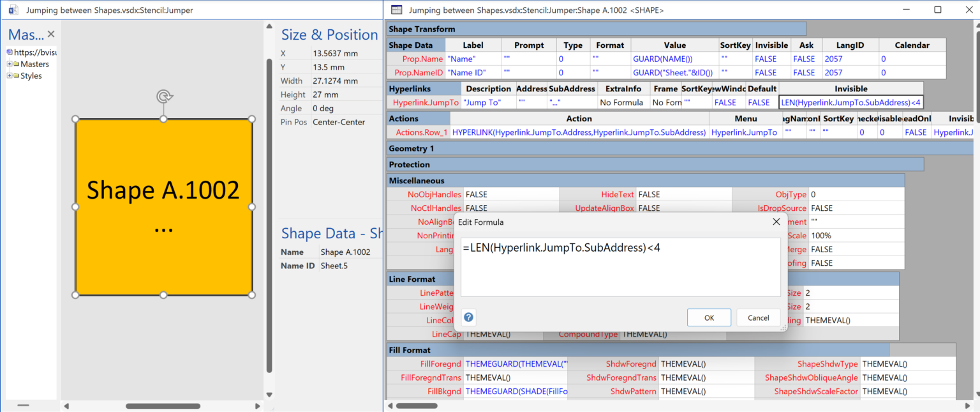Expand the Geometry 1 section
This screenshot has width=980, height=412.
411,148
